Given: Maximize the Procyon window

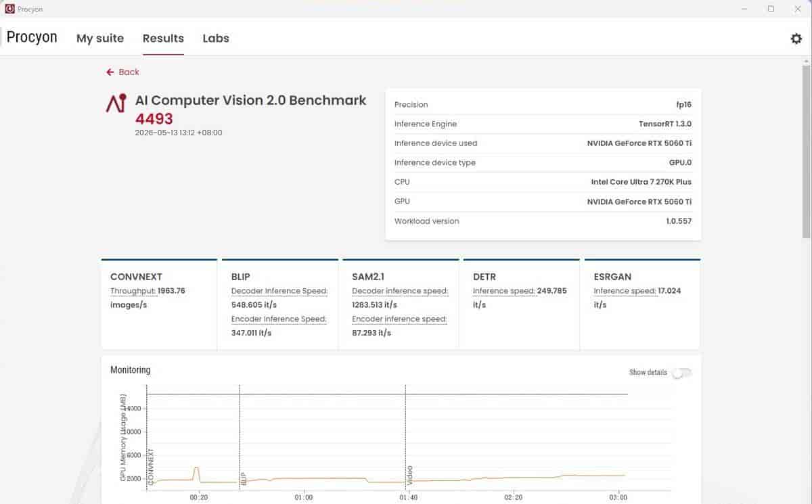Looking at the screenshot, I should point(771,9).
